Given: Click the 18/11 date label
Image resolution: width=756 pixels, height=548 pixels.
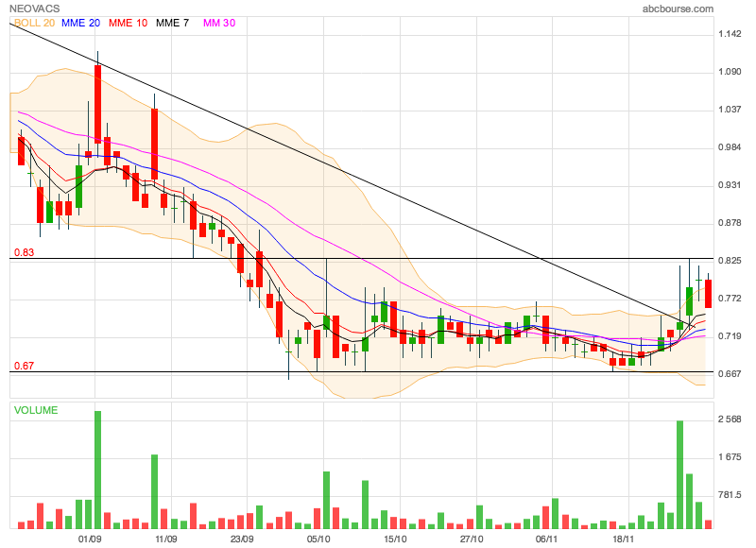Looking at the screenshot, I should 624,539.
